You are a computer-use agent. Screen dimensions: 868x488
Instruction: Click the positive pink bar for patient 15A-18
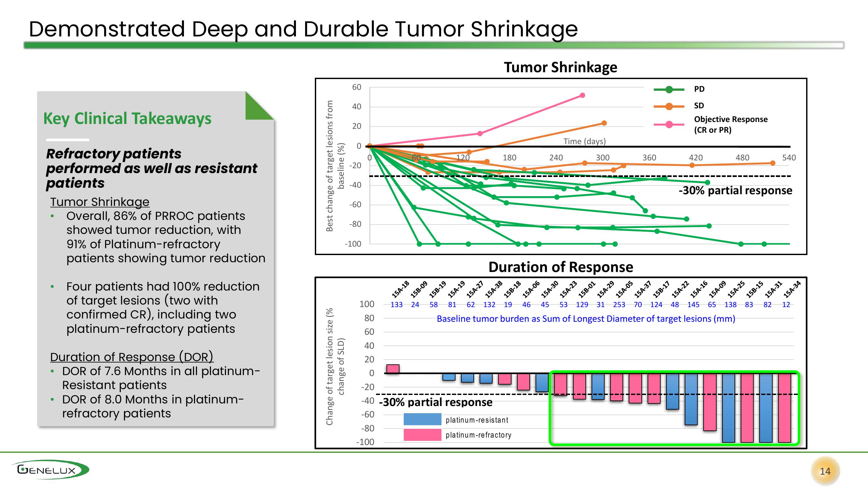click(393, 369)
